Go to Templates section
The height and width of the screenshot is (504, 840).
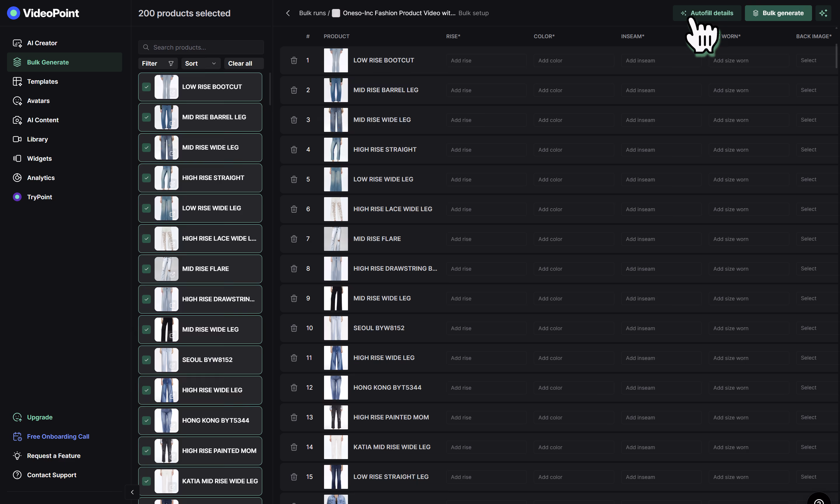pyautogui.click(x=64, y=81)
